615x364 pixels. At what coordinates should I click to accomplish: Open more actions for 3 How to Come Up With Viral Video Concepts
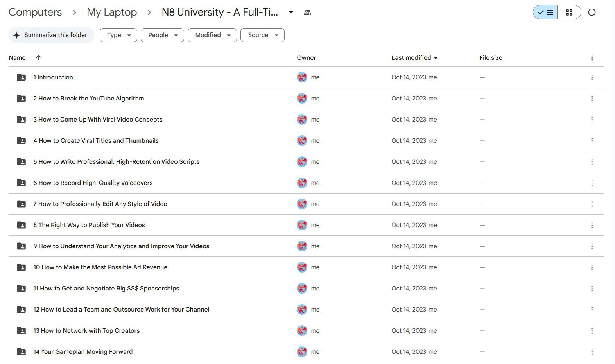[x=592, y=120]
